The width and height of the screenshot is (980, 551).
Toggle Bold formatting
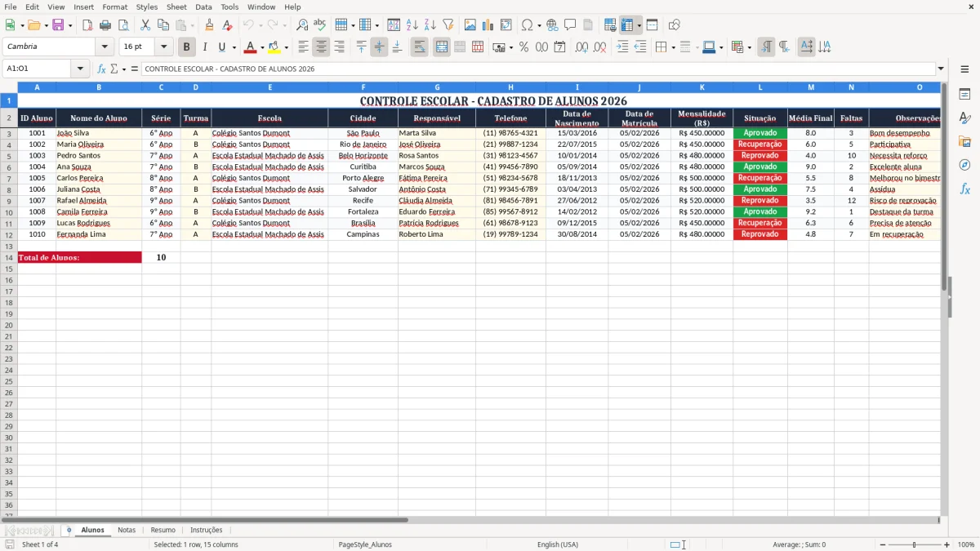pyautogui.click(x=187, y=47)
